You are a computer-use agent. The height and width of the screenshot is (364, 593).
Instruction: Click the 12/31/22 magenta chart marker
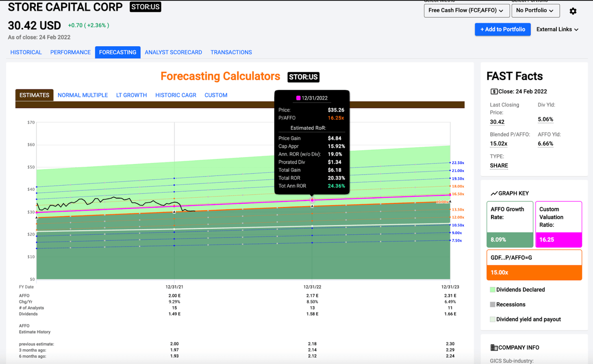(312, 200)
